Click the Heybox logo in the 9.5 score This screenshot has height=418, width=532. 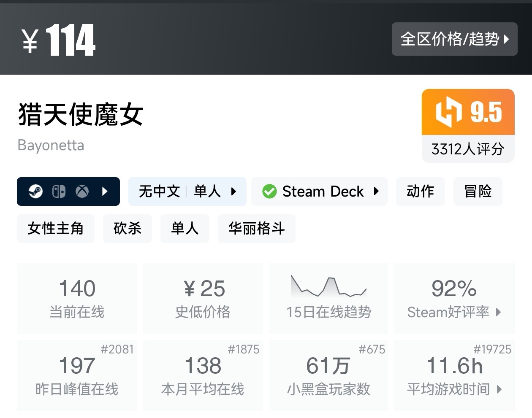click(448, 112)
